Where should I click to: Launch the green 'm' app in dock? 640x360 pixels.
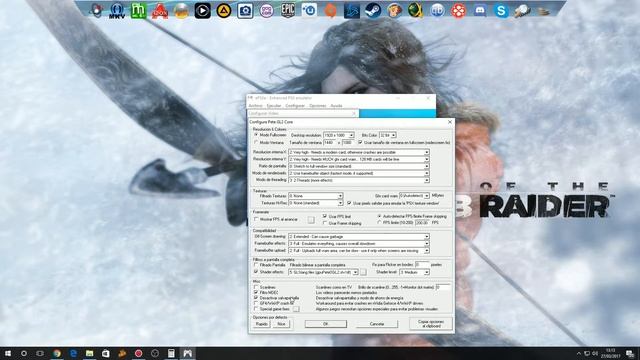[x=138, y=11]
